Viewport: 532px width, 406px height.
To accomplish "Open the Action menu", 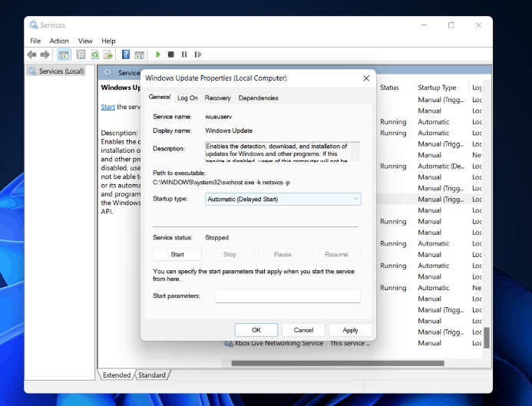I will [x=59, y=41].
